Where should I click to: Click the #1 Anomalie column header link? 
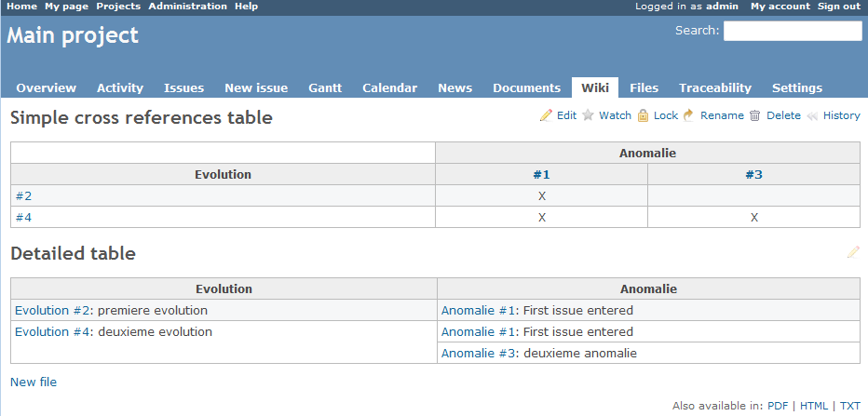541,174
